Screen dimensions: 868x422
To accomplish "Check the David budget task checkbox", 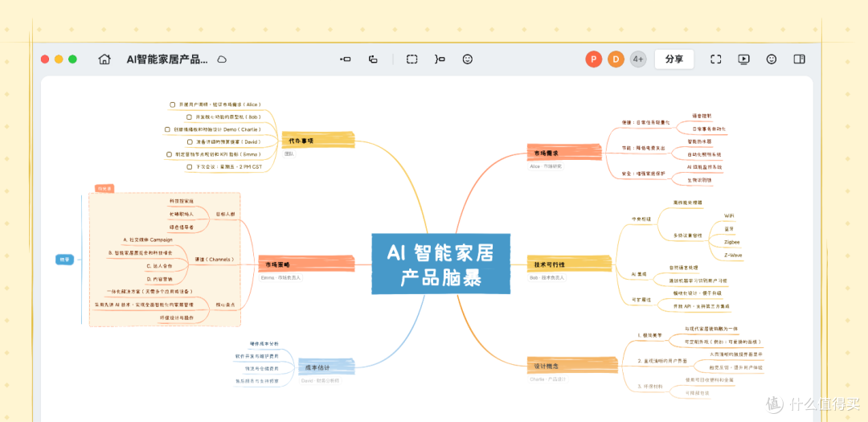I will click(190, 141).
